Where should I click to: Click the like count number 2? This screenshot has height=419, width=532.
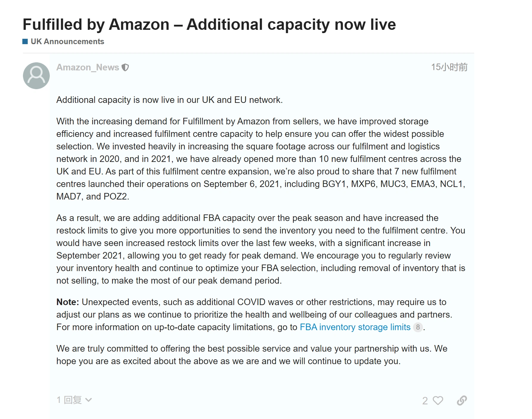tap(425, 401)
